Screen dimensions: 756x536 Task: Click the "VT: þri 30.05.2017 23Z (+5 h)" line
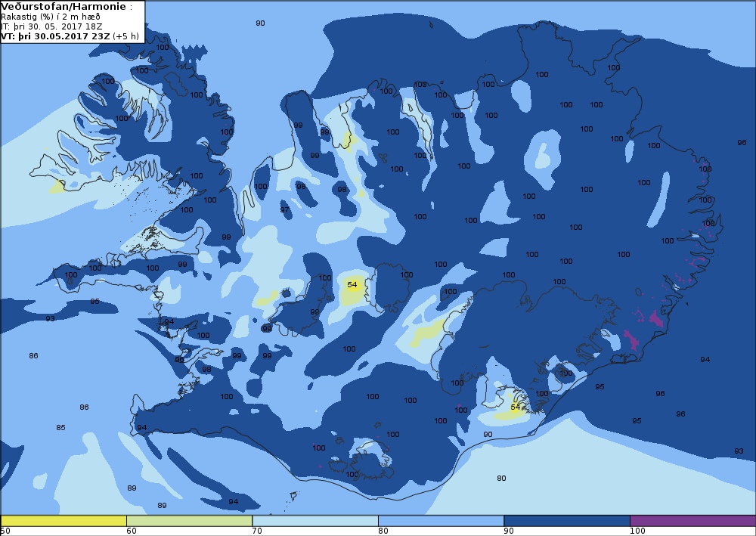pos(70,36)
